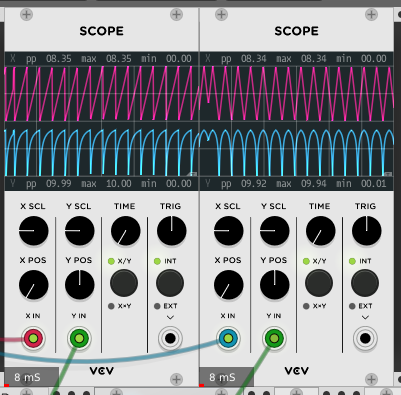Click the blue X IN jack on right Scope
The width and height of the screenshot is (401, 395).
(228, 339)
